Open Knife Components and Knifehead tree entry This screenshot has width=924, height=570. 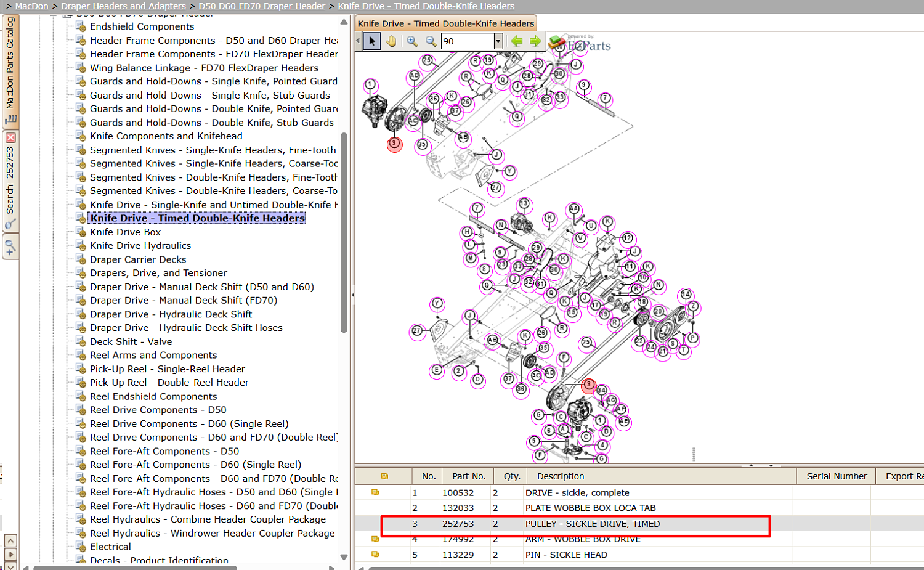(x=166, y=136)
